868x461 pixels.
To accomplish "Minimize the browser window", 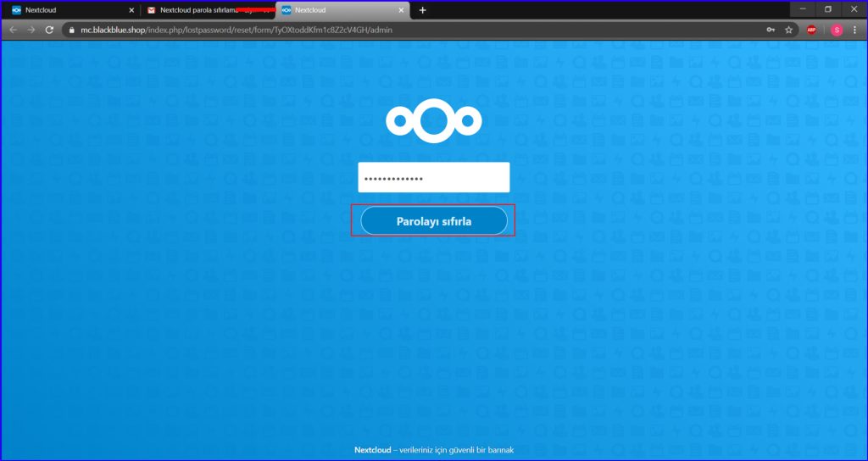I will [803, 9].
